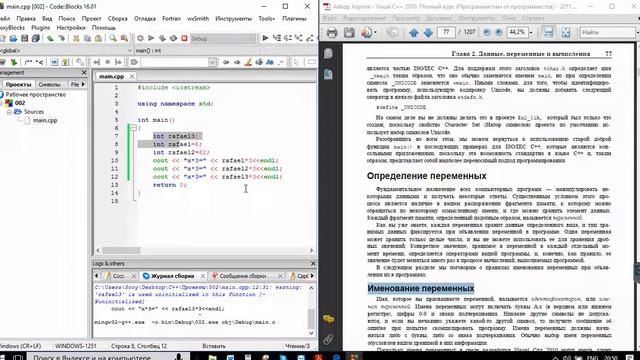Open the Debug build target dropdown
Image resolution: width=640 pixels, height=360 pixels.
pos(223,38)
